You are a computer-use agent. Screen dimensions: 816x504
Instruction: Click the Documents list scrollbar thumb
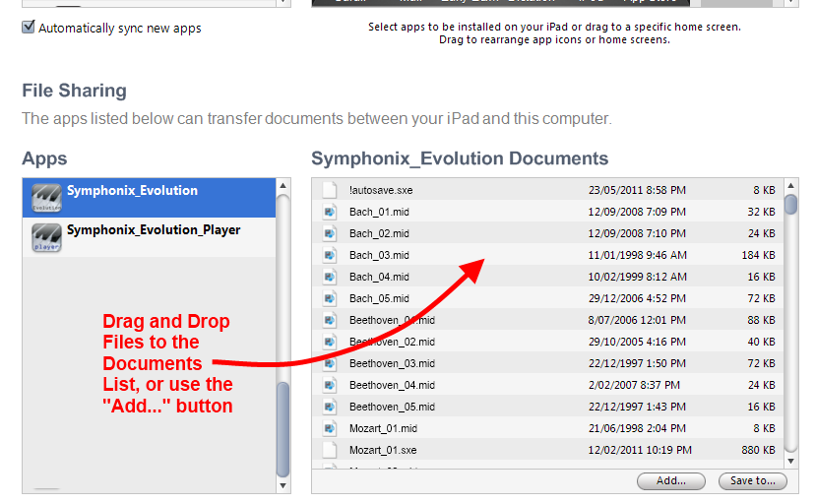(790, 204)
